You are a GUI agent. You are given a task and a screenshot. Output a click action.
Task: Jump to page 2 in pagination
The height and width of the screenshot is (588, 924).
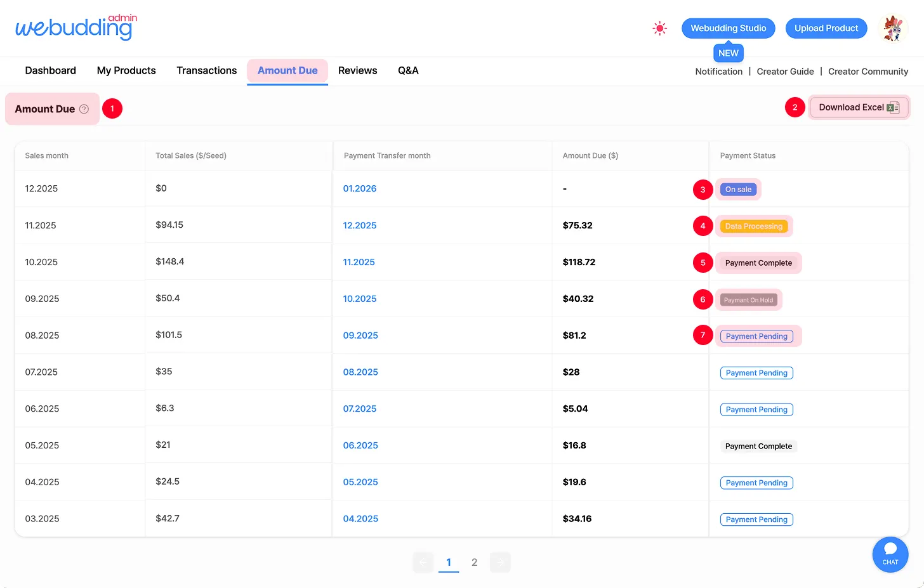pos(474,562)
